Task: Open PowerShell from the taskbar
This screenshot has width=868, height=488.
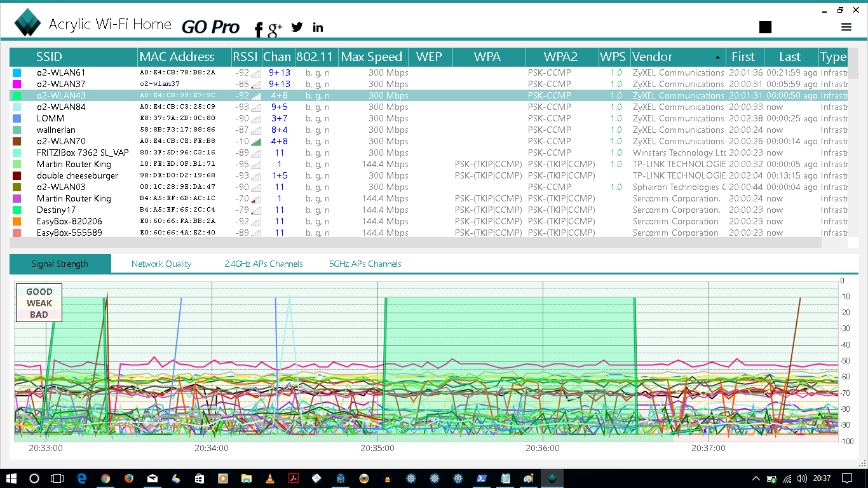Action: (x=482, y=478)
